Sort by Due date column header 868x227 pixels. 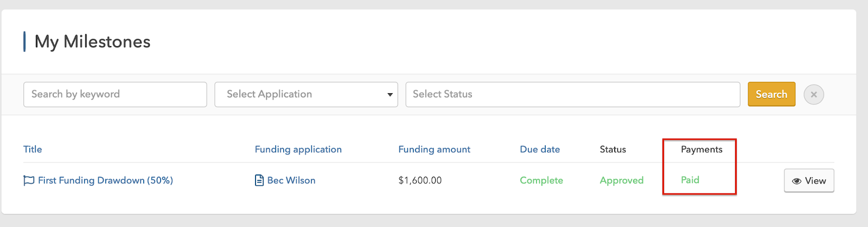pyautogui.click(x=540, y=150)
